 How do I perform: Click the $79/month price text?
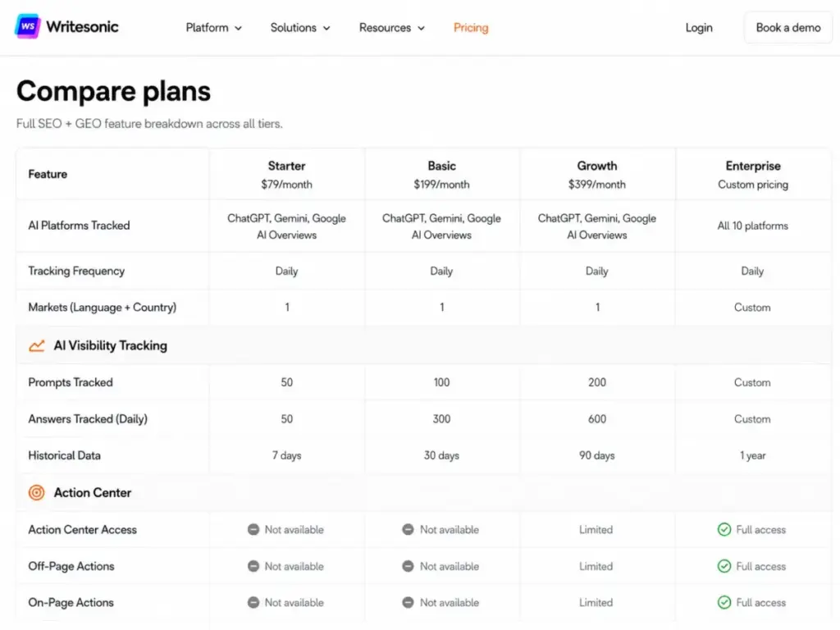point(286,185)
